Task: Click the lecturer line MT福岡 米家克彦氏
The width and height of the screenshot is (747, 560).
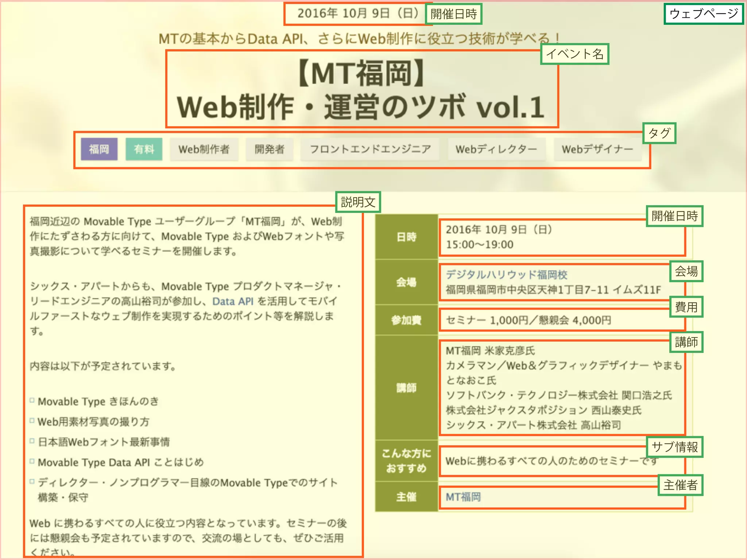Action: coord(490,351)
